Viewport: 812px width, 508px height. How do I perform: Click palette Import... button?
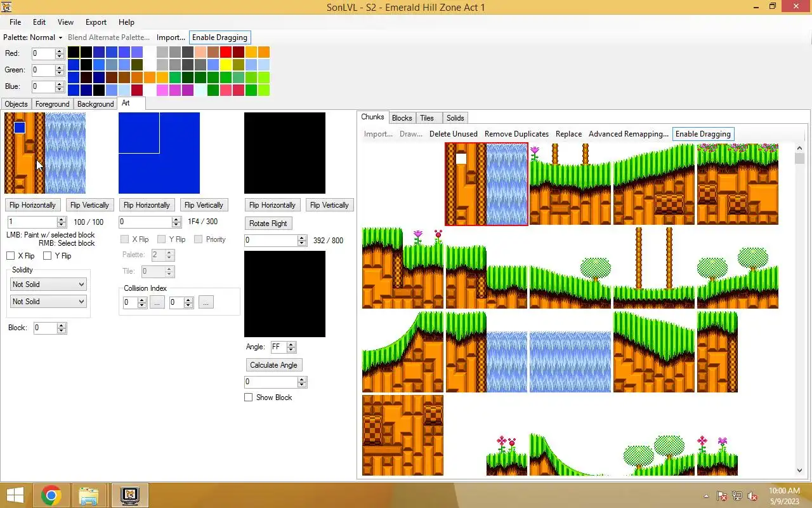pyautogui.click(x=171, y=37)
